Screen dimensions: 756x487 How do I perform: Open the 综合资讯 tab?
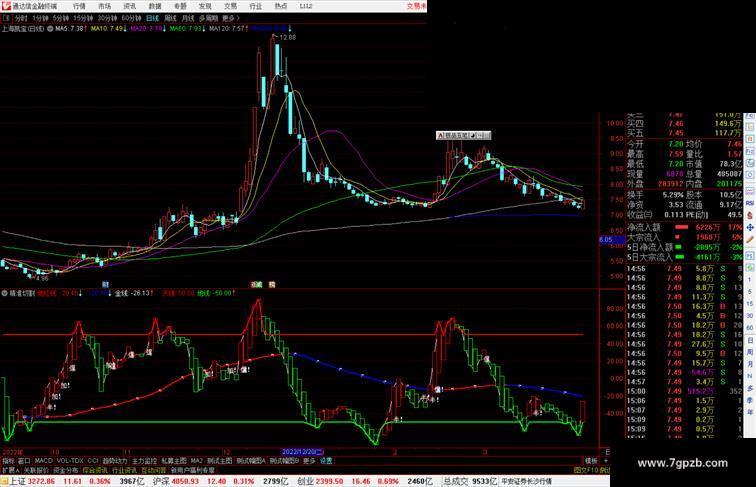(x=95, y=470)
